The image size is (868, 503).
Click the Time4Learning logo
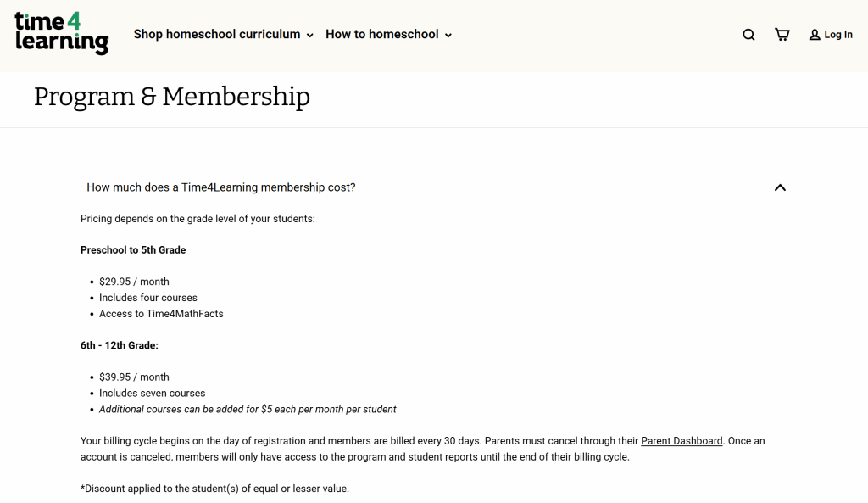pyautogui.click(x=61, y=34)
